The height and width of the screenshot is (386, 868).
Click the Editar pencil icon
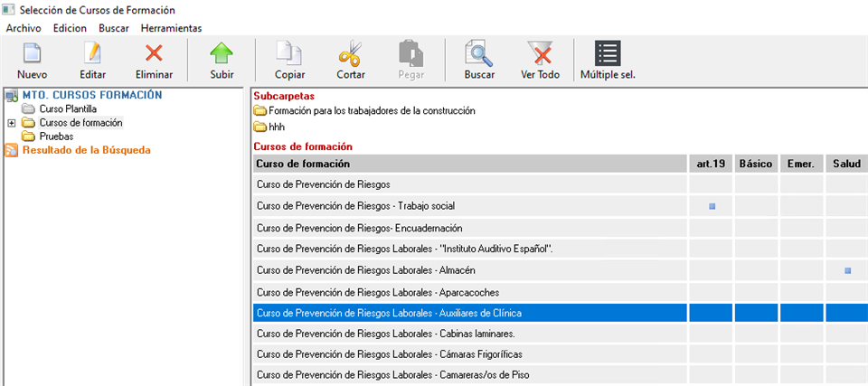(x=92, y=54)
